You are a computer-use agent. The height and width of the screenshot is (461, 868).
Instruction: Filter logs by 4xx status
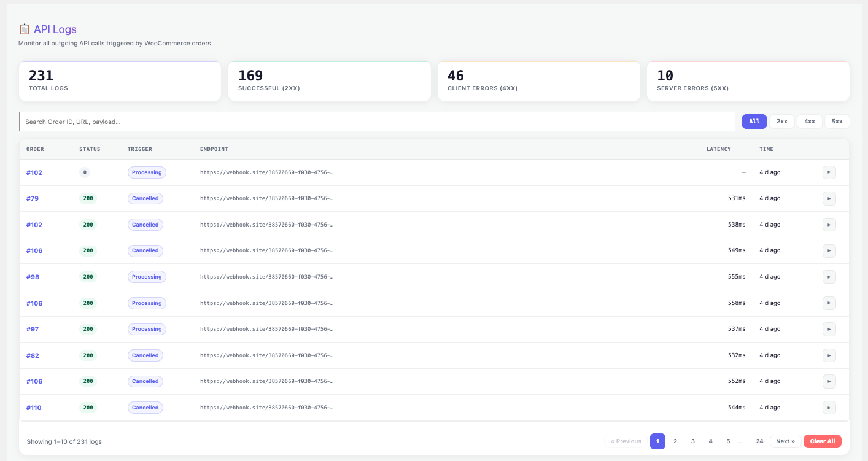(x=810, y=122)
